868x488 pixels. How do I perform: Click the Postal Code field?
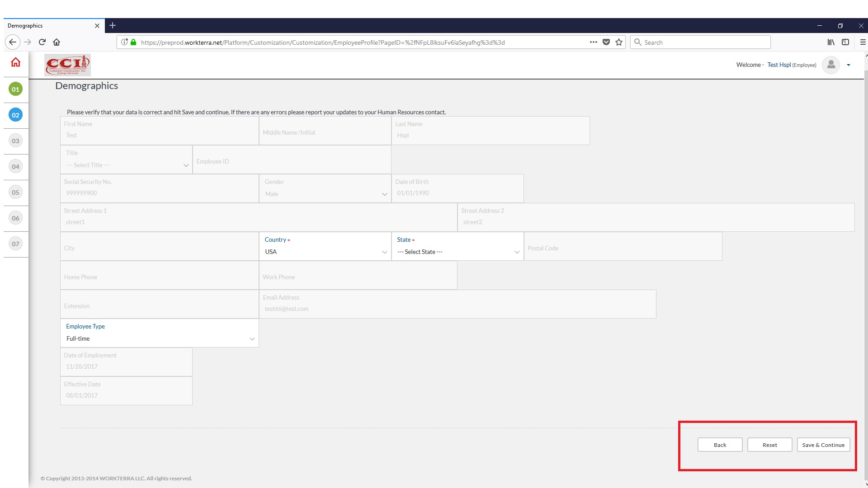[x=623, y=246]
